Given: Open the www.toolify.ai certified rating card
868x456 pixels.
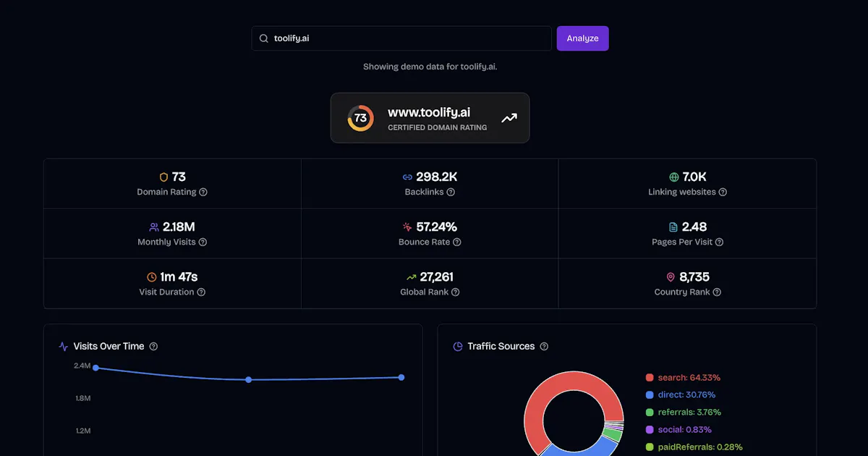Looking at the screenshot, I should pyautogui.click(x=430, y=118).
